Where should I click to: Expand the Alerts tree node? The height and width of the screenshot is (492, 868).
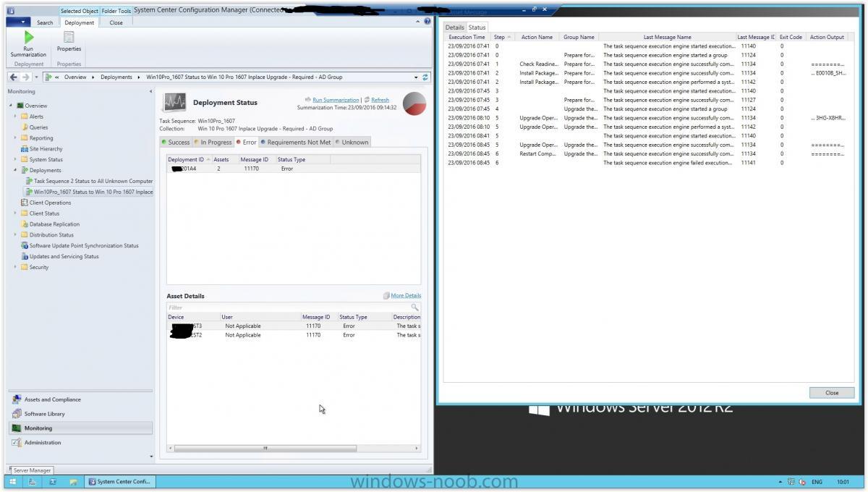coord(15,116)
